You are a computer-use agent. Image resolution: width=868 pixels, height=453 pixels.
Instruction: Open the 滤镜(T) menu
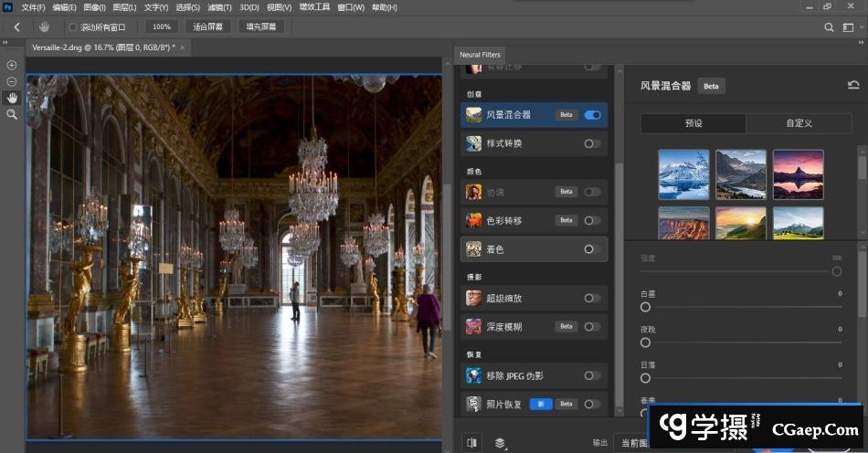(217, 7)
